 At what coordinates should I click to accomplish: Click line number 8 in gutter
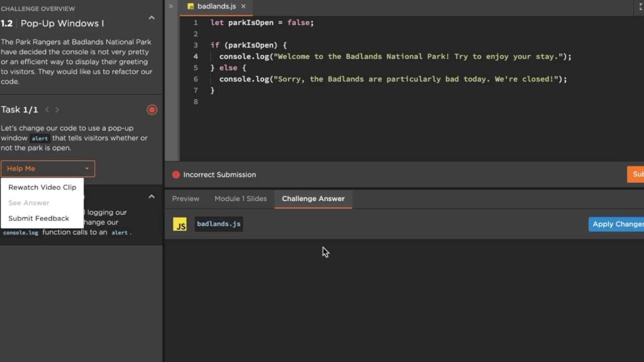(x=196, y=102)
